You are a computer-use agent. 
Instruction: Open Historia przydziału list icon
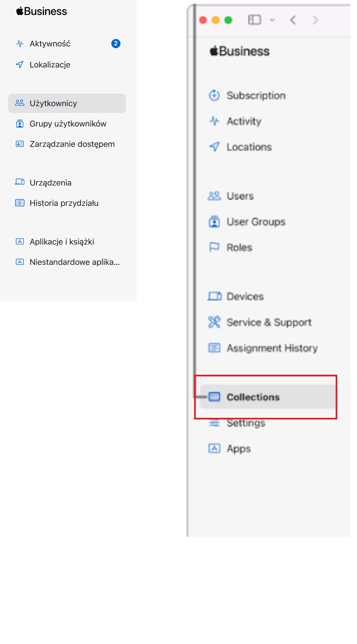(20, 203)
